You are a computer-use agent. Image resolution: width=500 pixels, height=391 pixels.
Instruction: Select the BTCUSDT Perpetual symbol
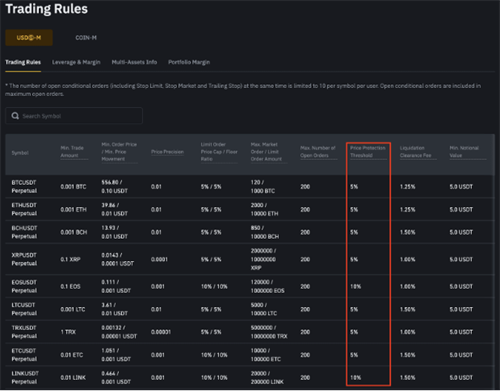coord(24,187)
